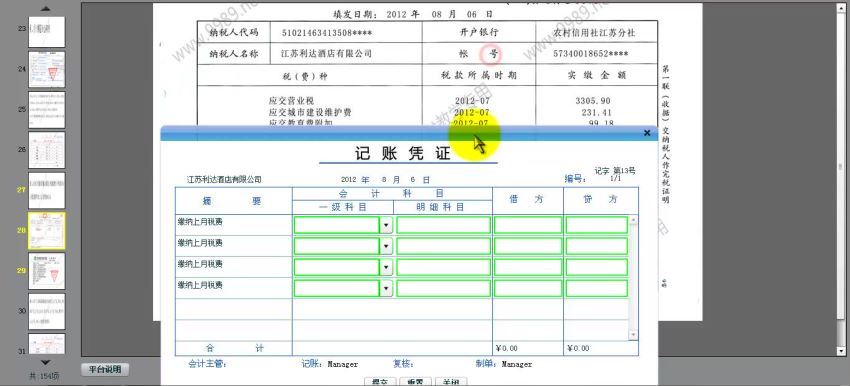Click account number 57340018652****
Viewport: 850px width, 386px height.
click(x=591, y=54)
